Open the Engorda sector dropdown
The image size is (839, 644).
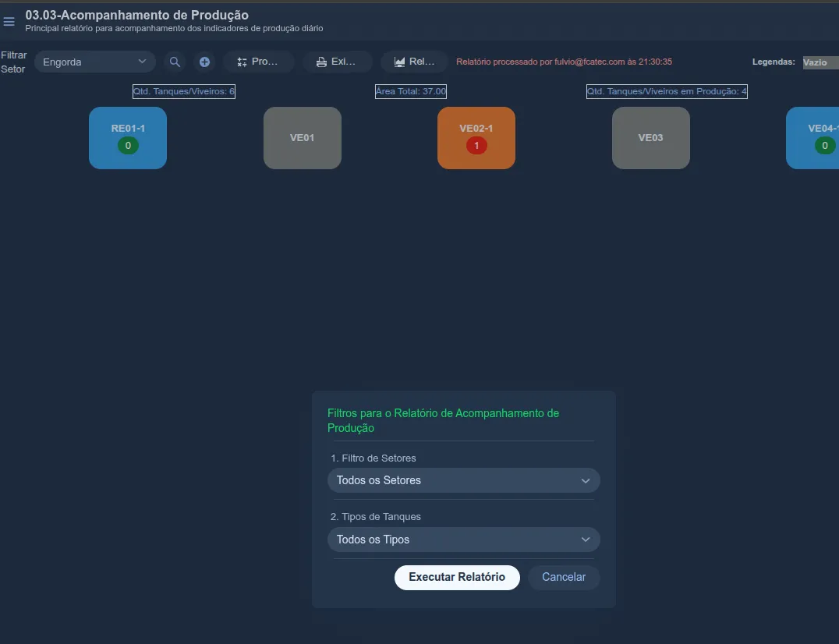(94, 62)
